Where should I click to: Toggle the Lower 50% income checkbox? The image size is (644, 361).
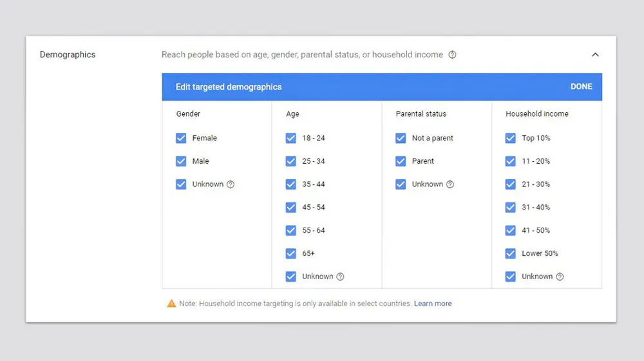[511, 253]
